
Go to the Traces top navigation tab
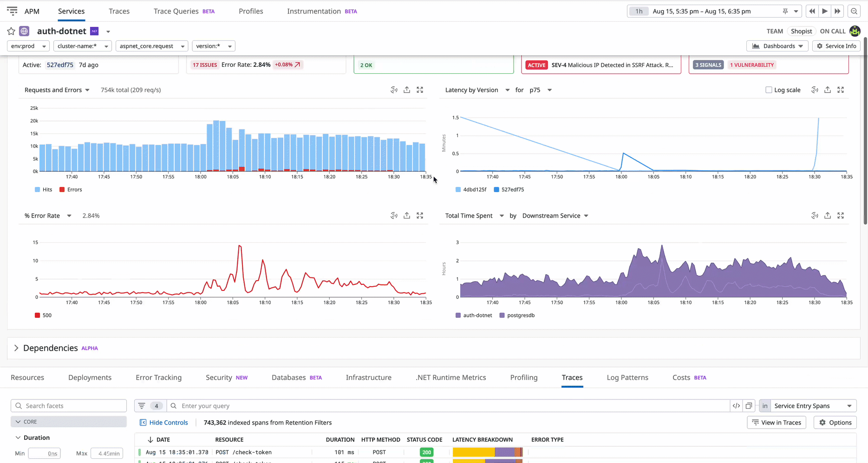pyautogui.click(x=119, y=11)
